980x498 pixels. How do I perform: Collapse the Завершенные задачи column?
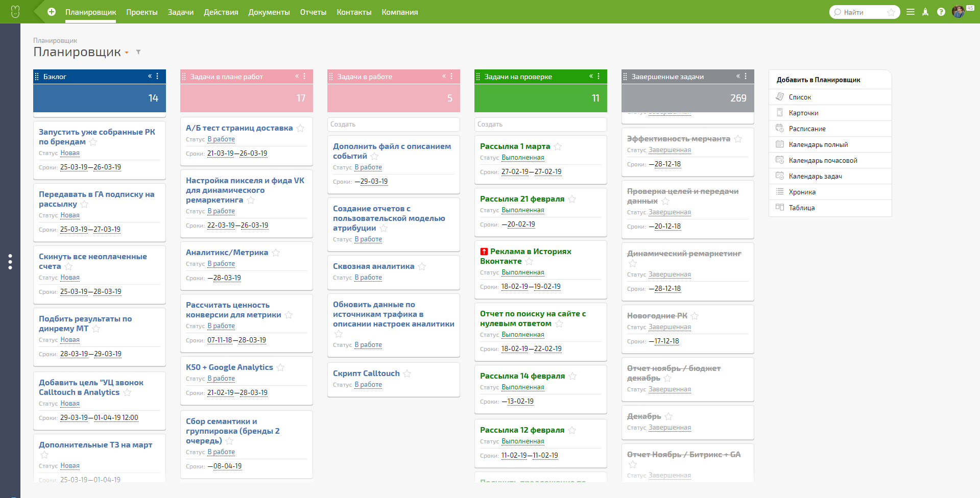[x=738, y=76]
